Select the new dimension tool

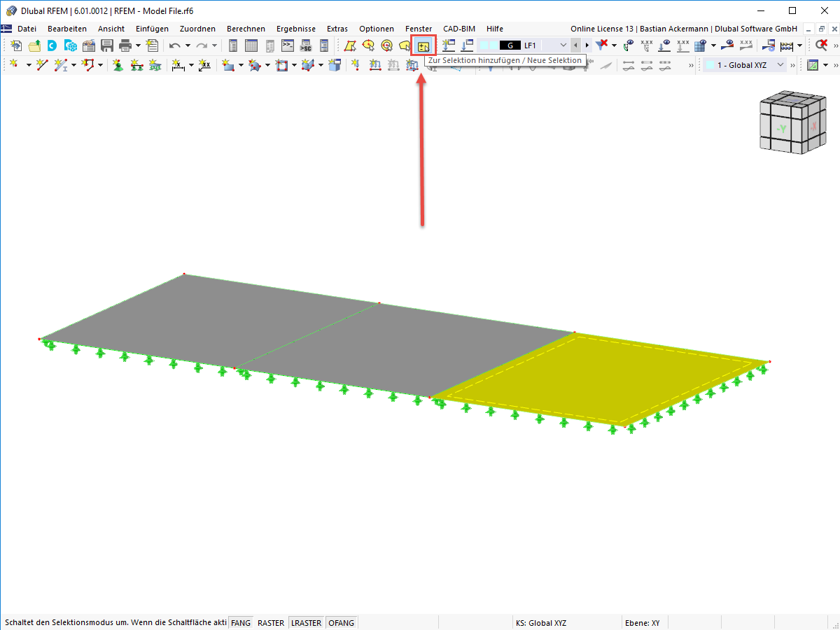click(178, 65)
